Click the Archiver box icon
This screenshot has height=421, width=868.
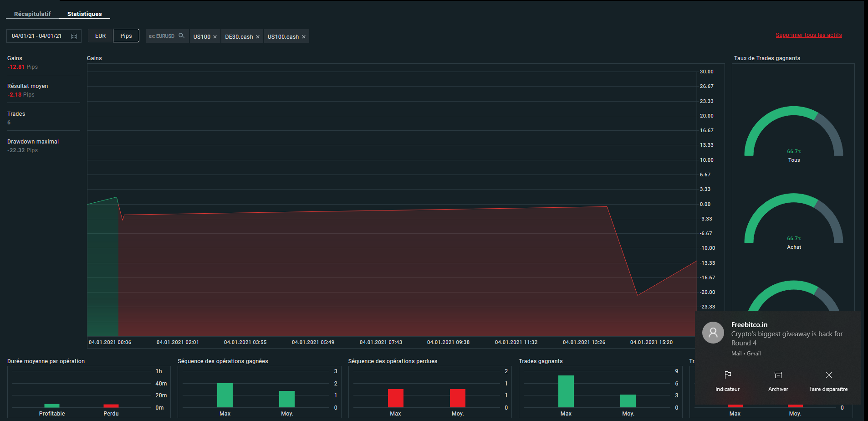click(778, 375)
